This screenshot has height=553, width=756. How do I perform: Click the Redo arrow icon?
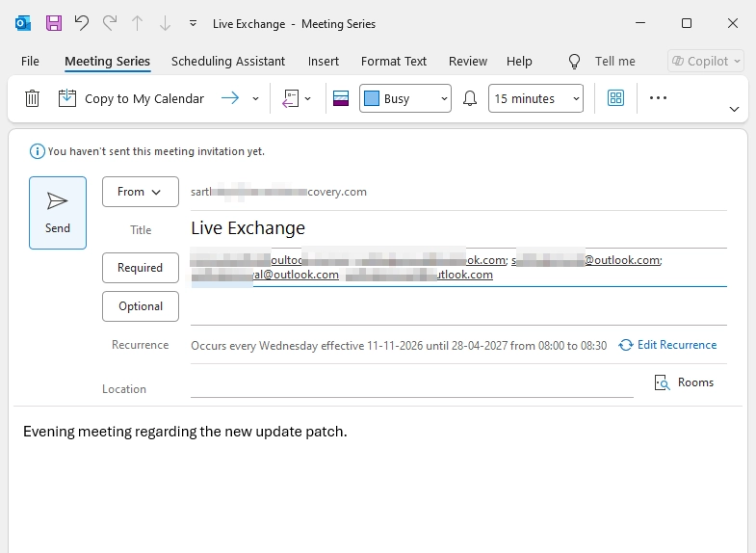[x=110, y=23]
